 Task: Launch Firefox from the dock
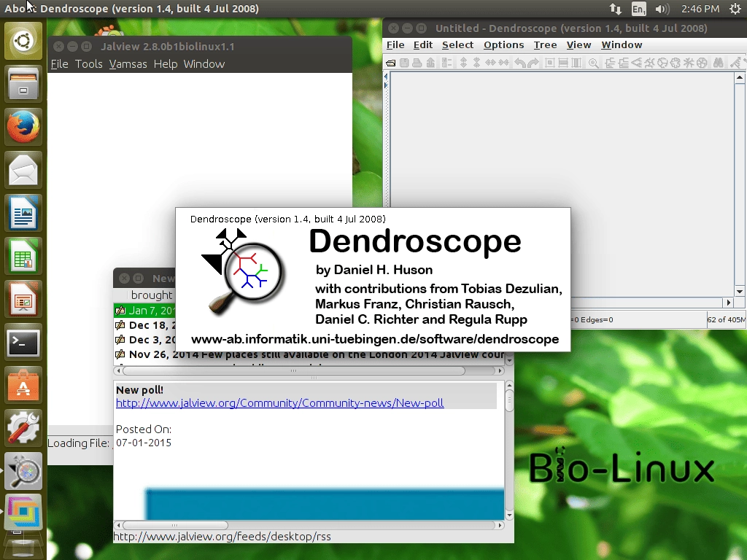(x=23, y=127)
